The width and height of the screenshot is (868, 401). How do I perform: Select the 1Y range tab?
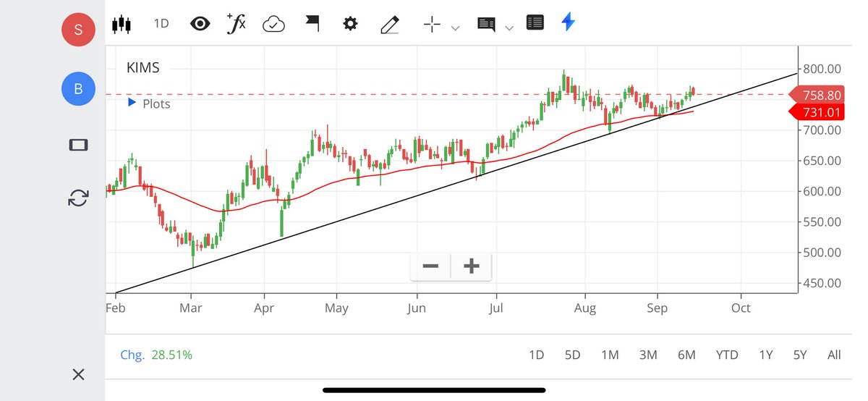[765, 355]
